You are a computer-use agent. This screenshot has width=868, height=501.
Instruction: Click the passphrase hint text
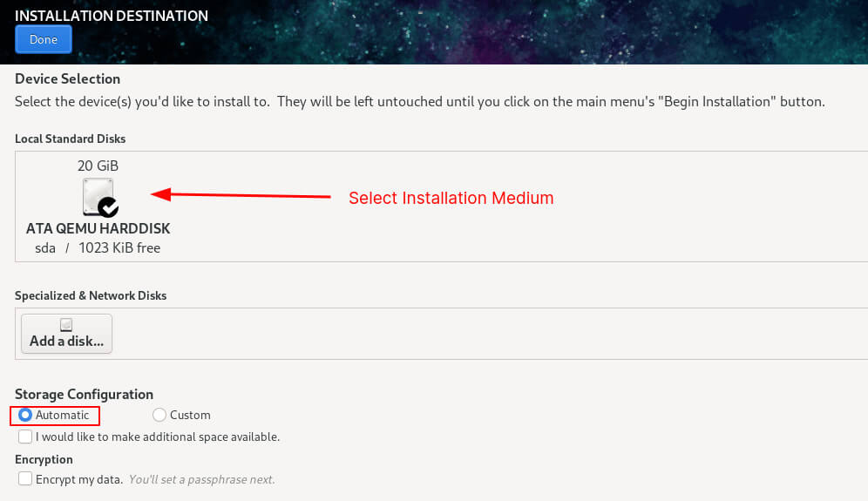pyautogui.click(x=201, y=479)
